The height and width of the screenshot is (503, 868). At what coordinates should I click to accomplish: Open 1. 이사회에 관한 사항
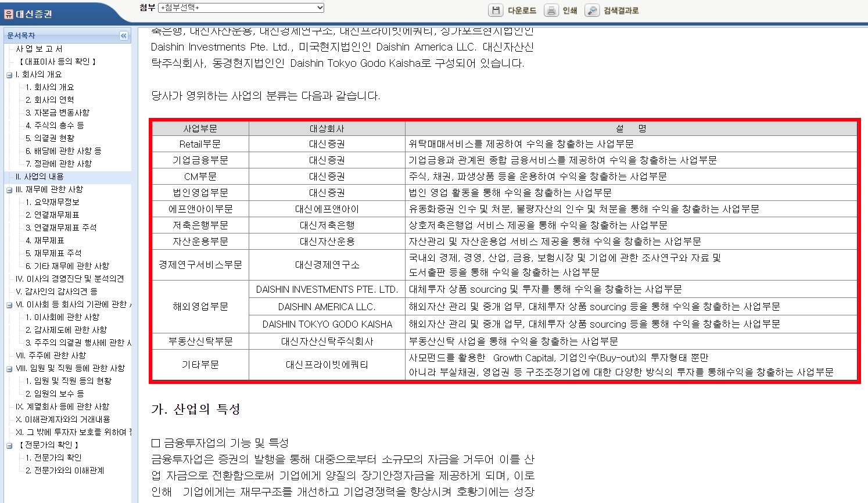(62, 317)
